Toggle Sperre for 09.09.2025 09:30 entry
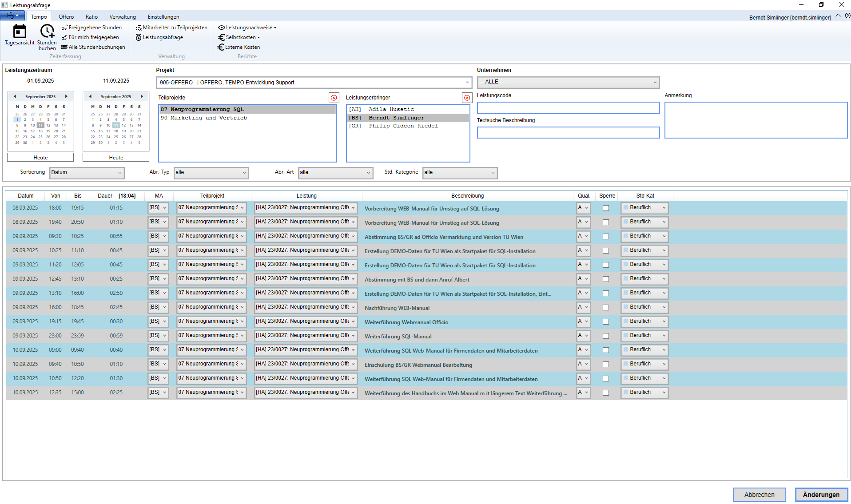The width and height of the screenshot is (851, 504). [x=605, y=237]
